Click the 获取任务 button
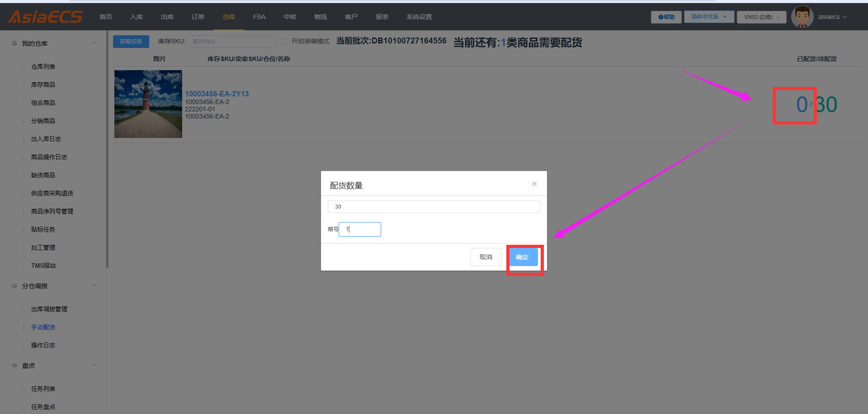The width and height of the screenshot is (868, 414). point(131,42)
